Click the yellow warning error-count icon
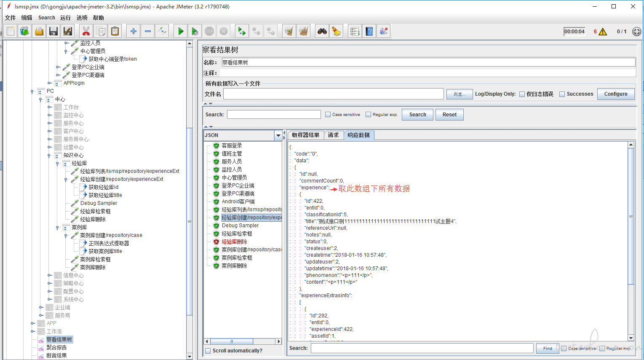This screenshot has width=644, height=360. coord(603,32)
